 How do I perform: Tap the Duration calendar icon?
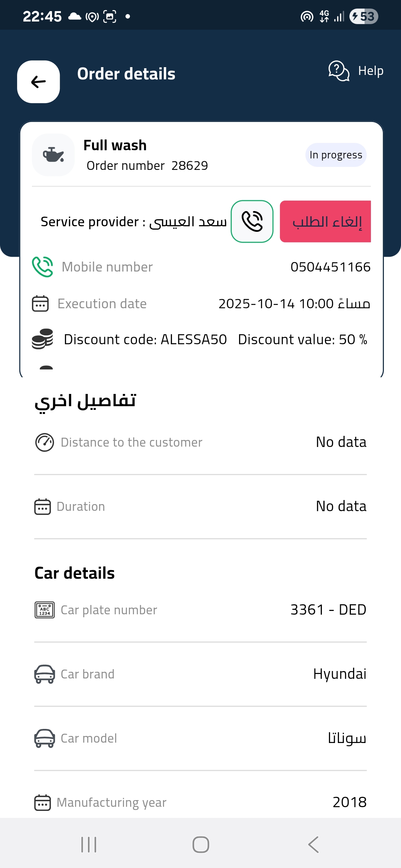[42, 506]
